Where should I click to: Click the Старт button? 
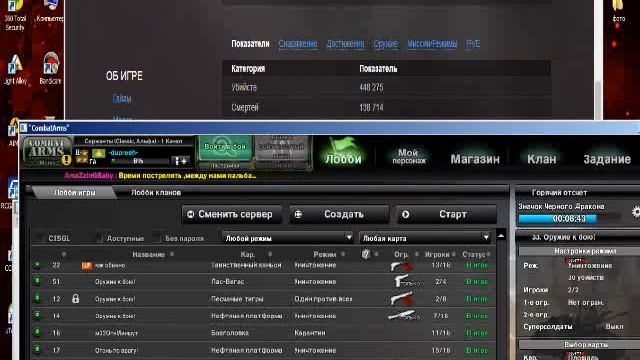pyautogui.click(x=447, y=214)
